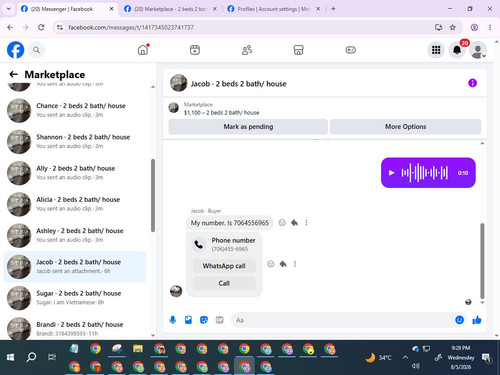Open the account profile avatar menu
Screen dimensions: 500x375
[x=478, y=50]
